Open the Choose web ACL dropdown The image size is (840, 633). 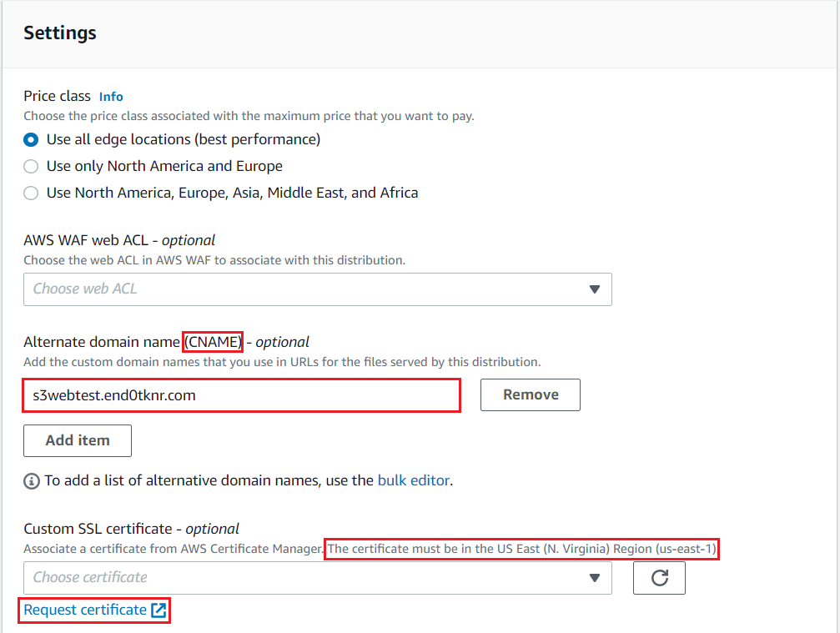(318, 289)
